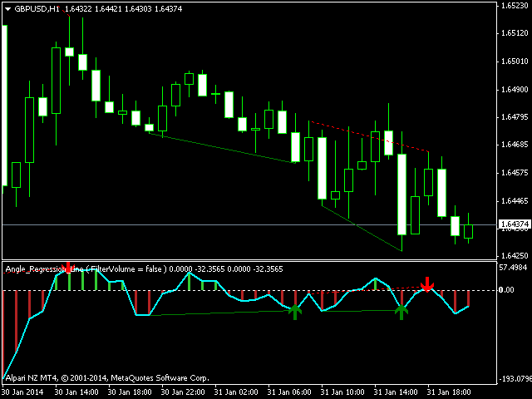Click the 31 Jan 18:00 time label
The image size is (532, 399).
coord(449,392)
